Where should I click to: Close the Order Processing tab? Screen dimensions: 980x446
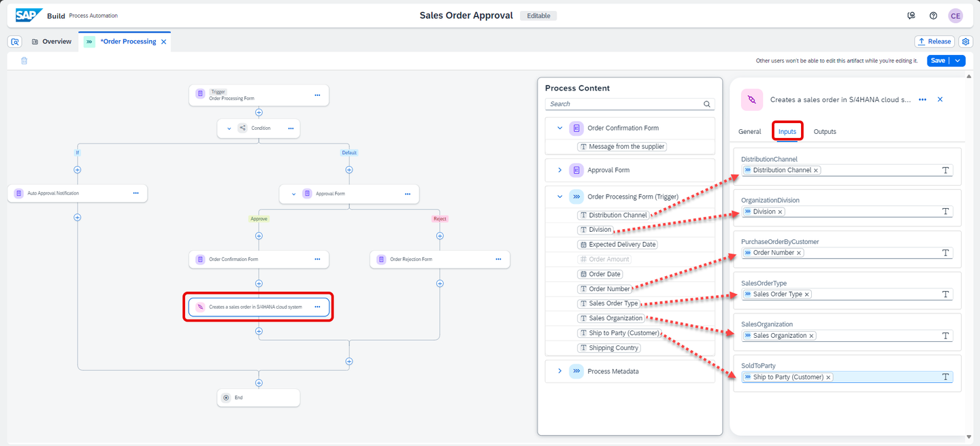(x=163, y=41)
